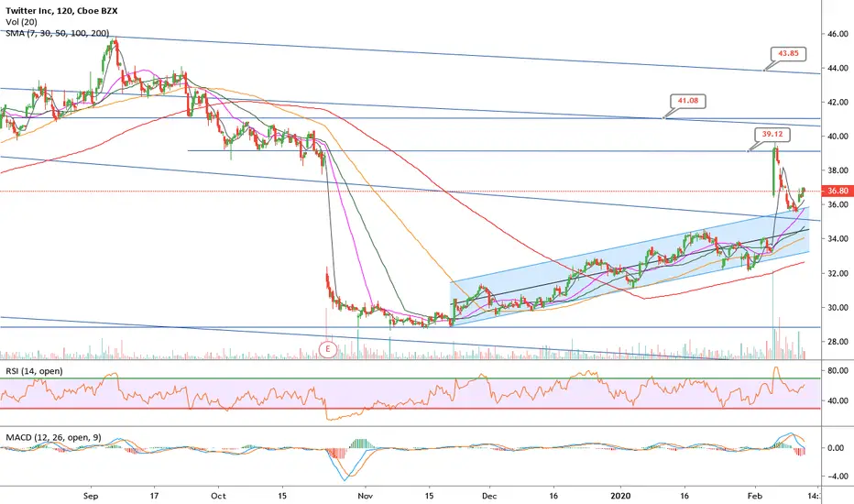Click the 28.00 price axis label
Image resolution: width=854 pixels, height=504 pixels.
click(838, 342)
